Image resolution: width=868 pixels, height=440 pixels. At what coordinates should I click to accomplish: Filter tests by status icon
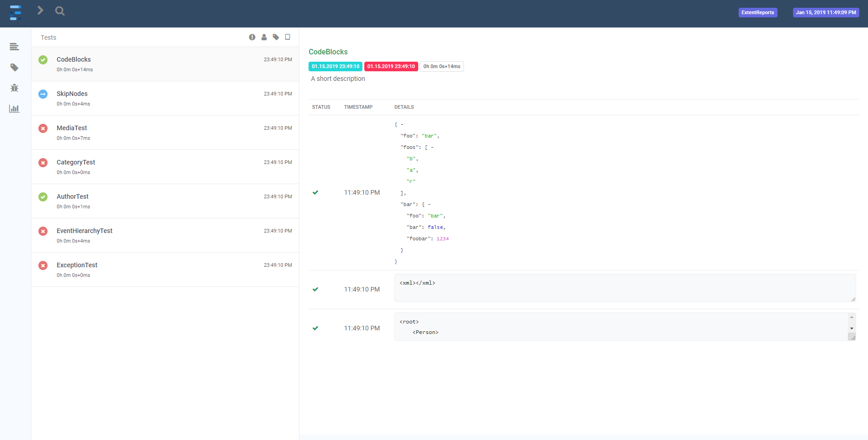[x=252, y=37]
